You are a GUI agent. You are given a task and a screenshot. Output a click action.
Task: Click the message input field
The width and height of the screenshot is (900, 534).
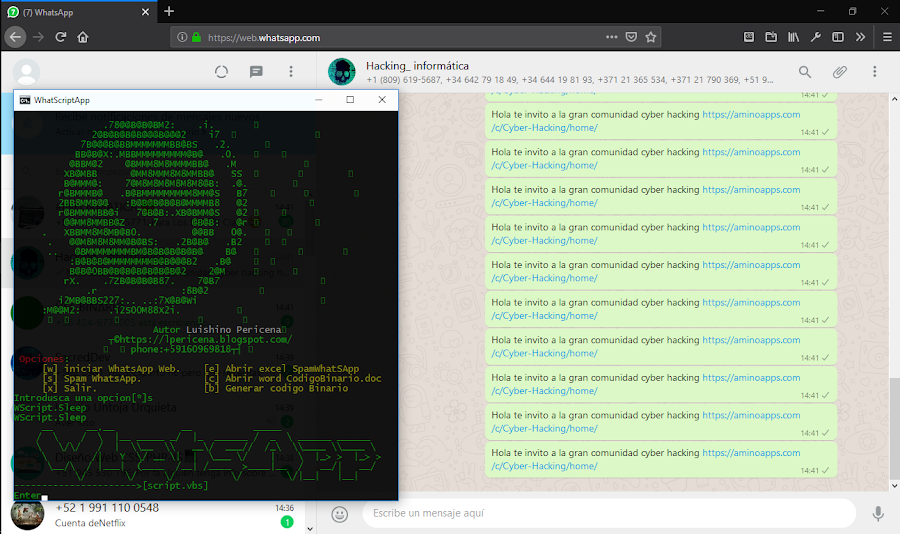coord(609,513)
